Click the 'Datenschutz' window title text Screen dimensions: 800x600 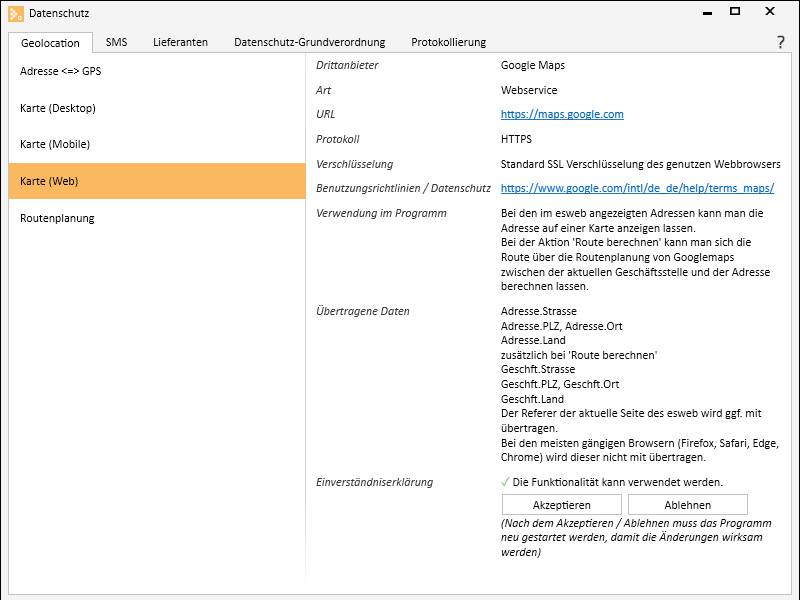(x=59, y=14)
